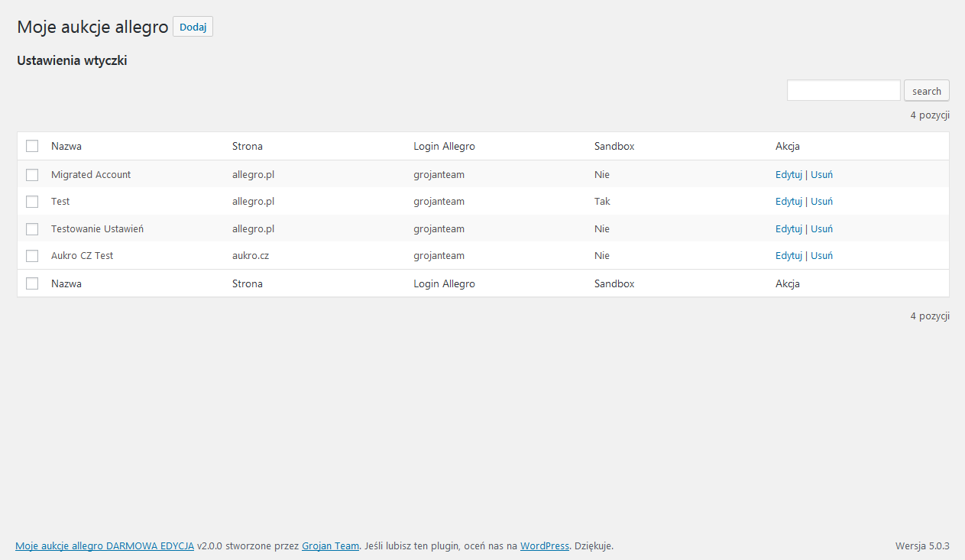Viewport: 965px width, 560px height.
Task: Toggle the select-all checkbox in the table header
Action: (x=32, y=146)
